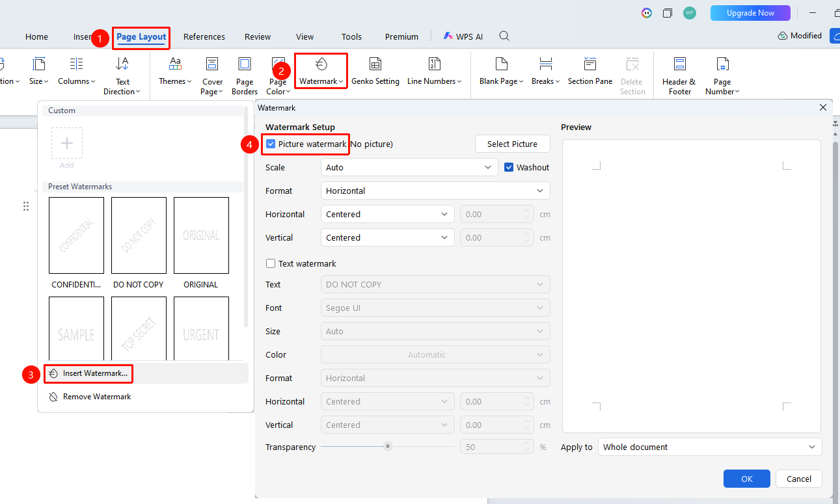The image size is (840, 504).
Task: Select the URGENT preset watermark
Action: pyautogui.click(x=201, y=328)
